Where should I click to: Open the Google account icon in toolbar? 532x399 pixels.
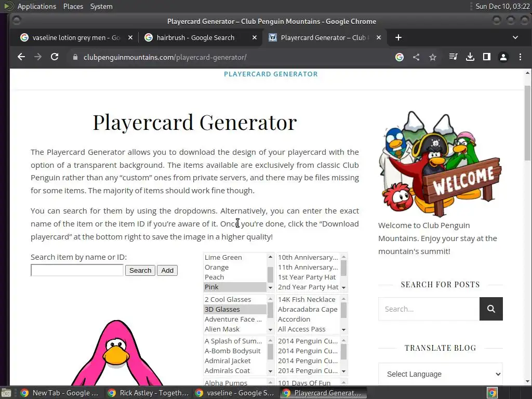400,57
